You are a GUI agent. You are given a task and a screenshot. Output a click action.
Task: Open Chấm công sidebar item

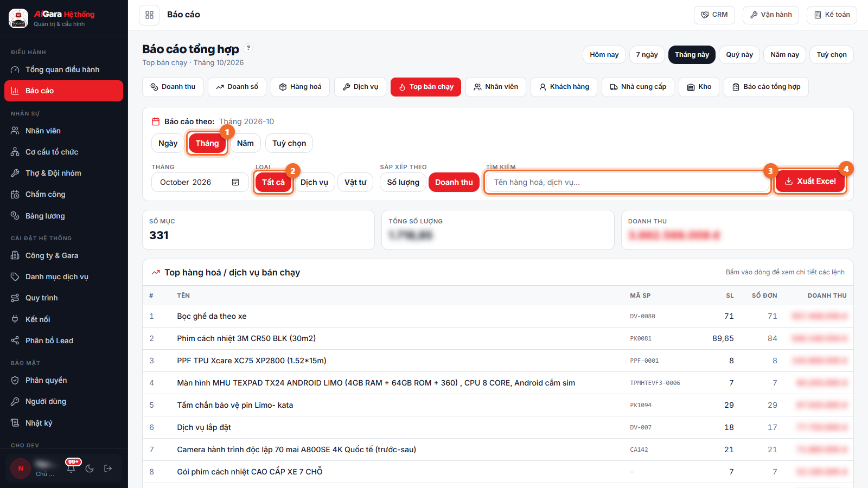point(64,194)
